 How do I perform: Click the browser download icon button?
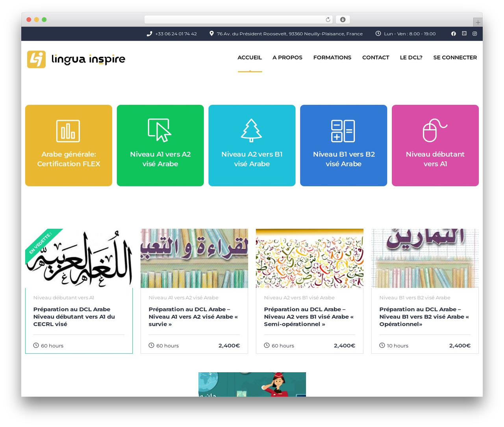tap(343, 20)
